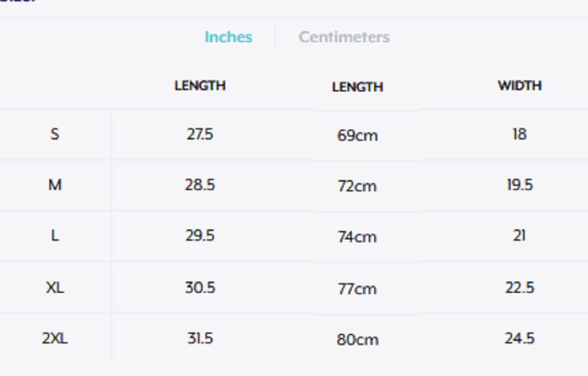
Task: Click the 27.5 length value
Action: pos(200,134)
